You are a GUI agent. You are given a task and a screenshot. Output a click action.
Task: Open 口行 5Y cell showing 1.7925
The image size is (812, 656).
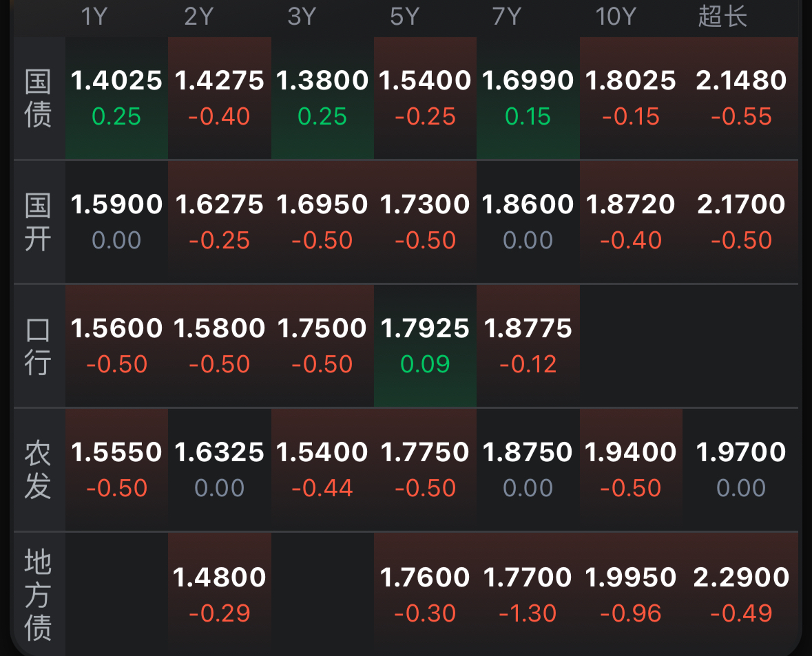(x=425, y=346)
